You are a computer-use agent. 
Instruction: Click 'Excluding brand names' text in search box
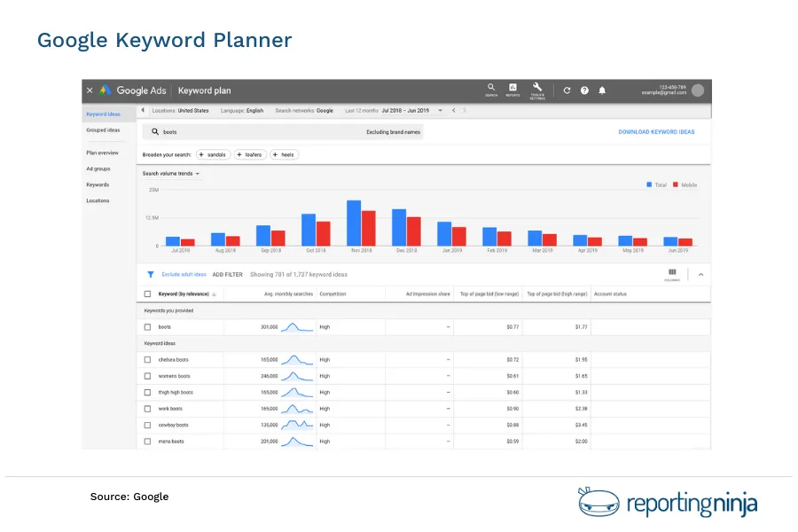pos(394,132)
